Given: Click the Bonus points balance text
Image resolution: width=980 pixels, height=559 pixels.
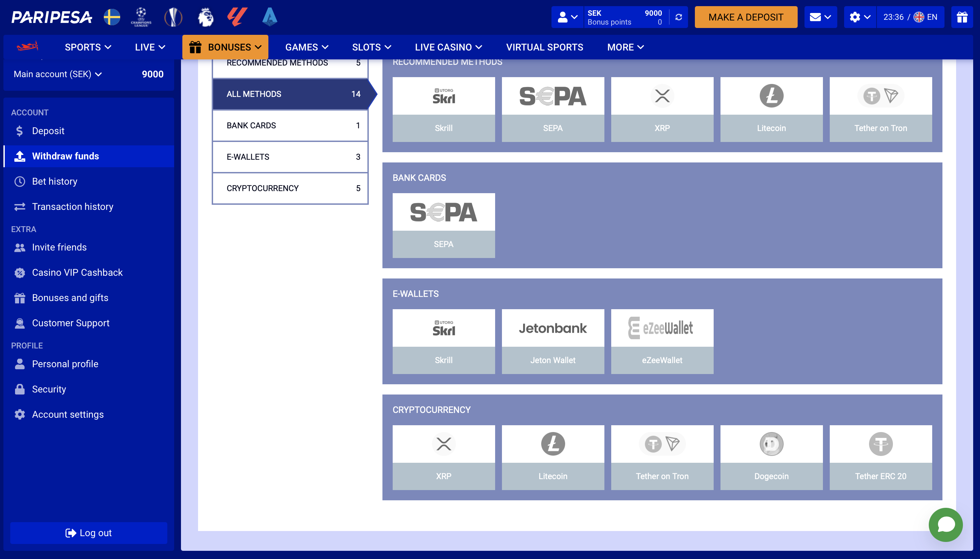Looking at the screenshot, I should click(609, 22).
